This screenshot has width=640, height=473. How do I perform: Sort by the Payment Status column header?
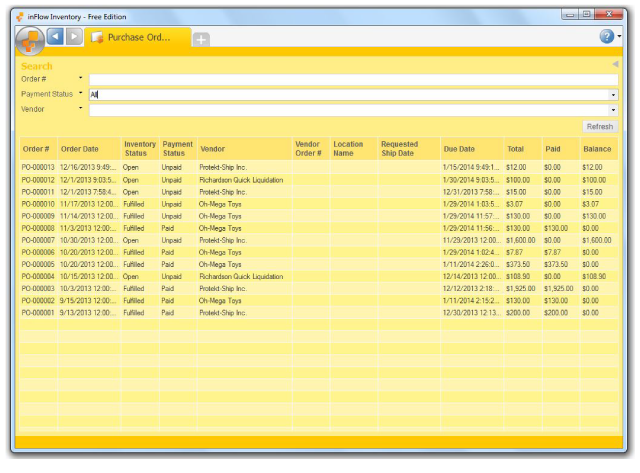[x=178, y=149]
